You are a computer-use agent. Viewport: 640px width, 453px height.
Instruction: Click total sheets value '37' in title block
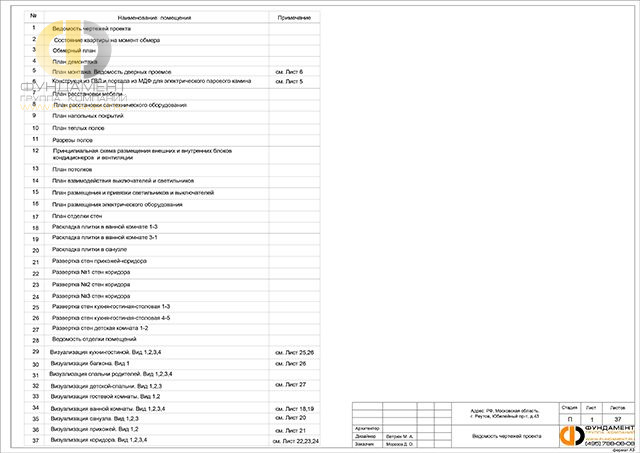[618, 420]
